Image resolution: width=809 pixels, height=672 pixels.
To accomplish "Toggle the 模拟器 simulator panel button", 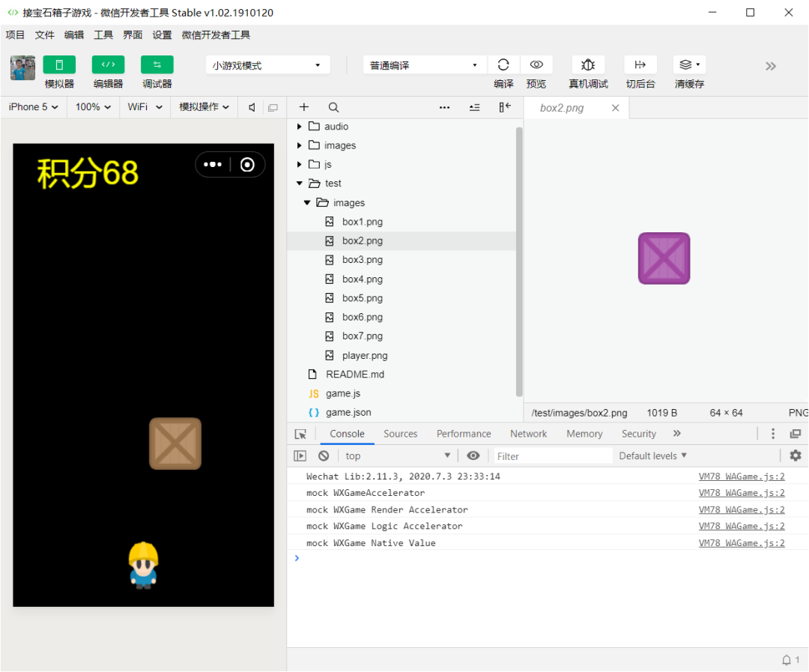I will pyautogui.click(x=59, y=65).
